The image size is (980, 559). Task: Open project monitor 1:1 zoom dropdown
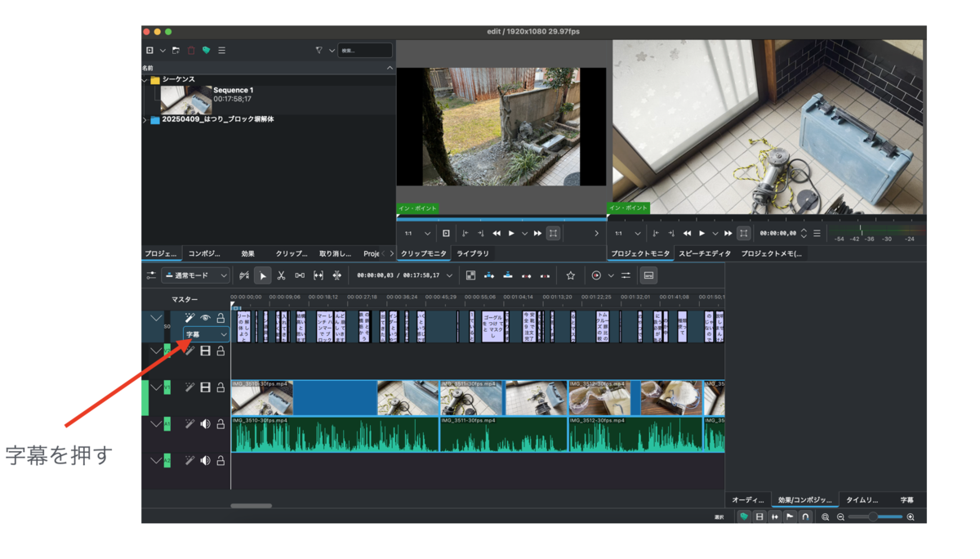pyautogui.click(x=627, y=234)
